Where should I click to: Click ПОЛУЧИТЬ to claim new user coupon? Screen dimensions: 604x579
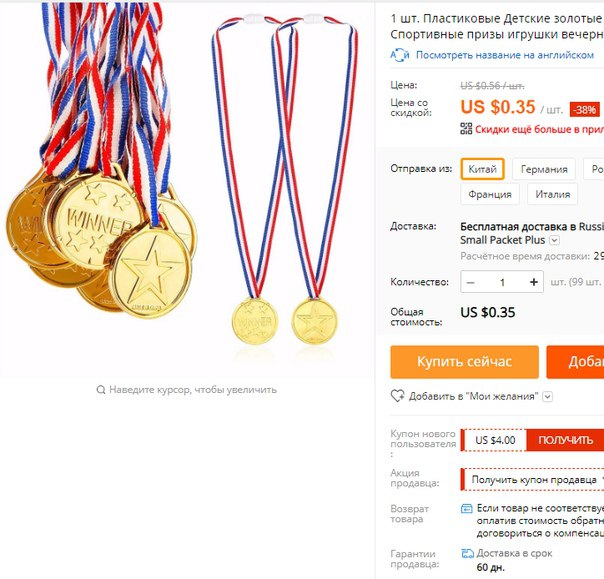tap(565, 440)
